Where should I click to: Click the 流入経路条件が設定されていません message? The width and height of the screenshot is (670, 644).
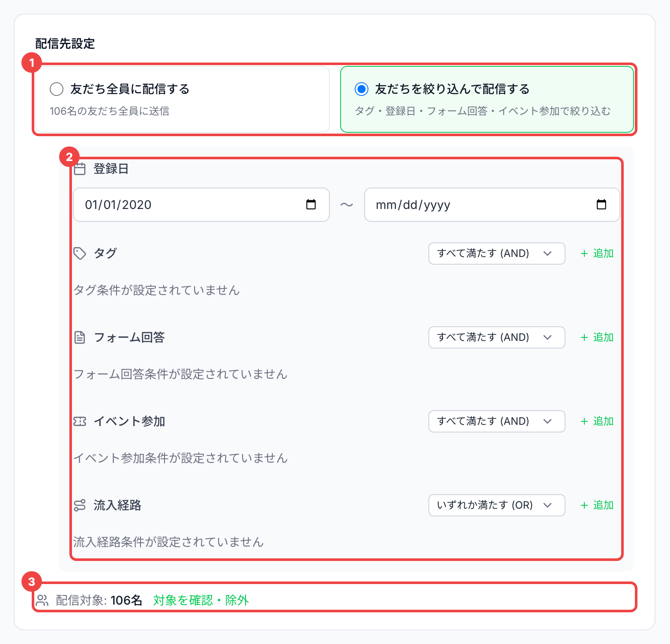[168, 542]
